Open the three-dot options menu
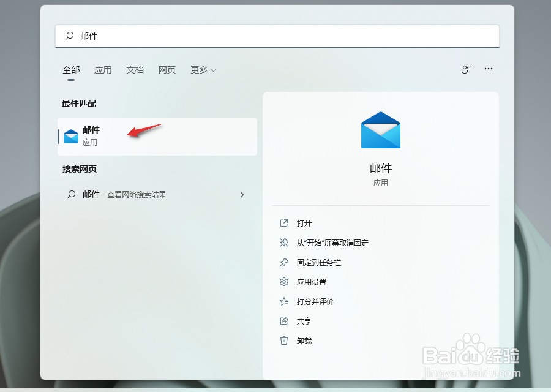The width and height of the screenshot is (551, 392). coord(489,69)
